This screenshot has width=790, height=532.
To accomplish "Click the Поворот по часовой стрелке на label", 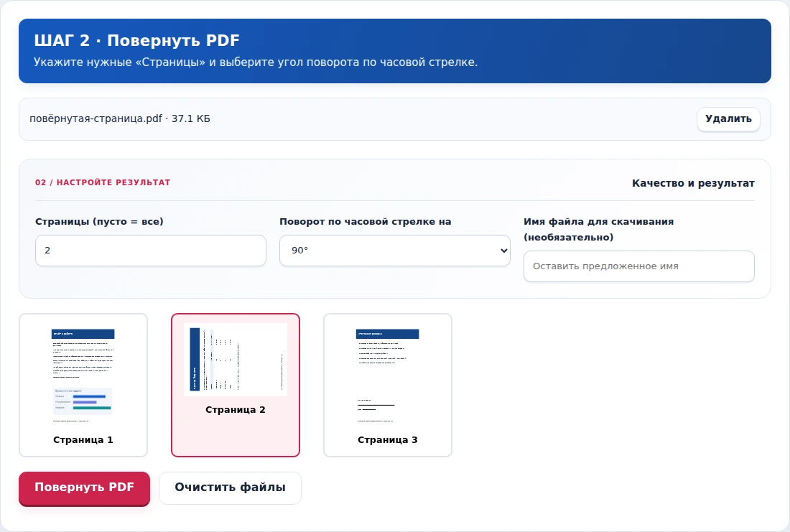I will [x=366, y=222].
